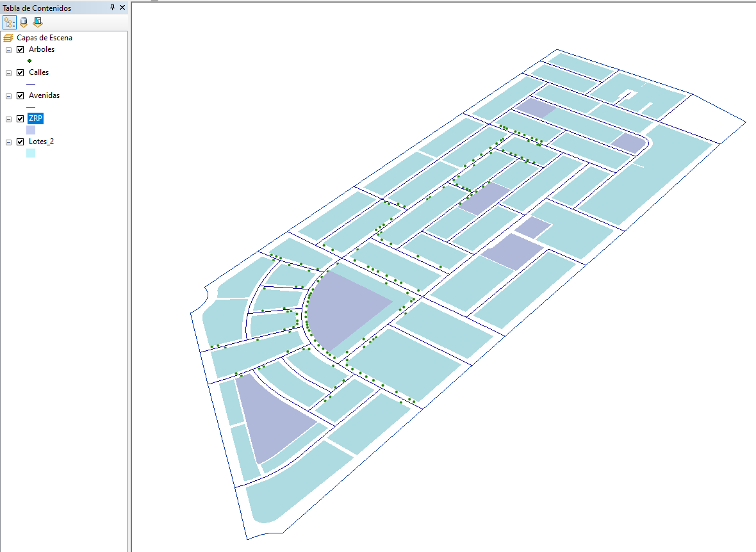Open the ZRP purple color swatch
The image size is (756, 552).
[30, 129]
